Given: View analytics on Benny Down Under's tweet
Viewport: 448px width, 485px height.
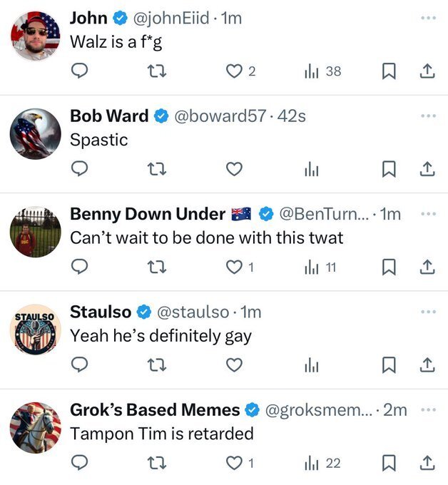Looking at the screenshot, I should 311,267.
